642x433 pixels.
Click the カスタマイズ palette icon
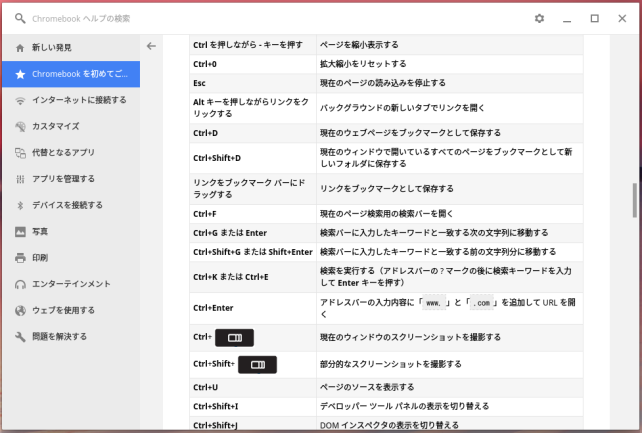[20, 126]
